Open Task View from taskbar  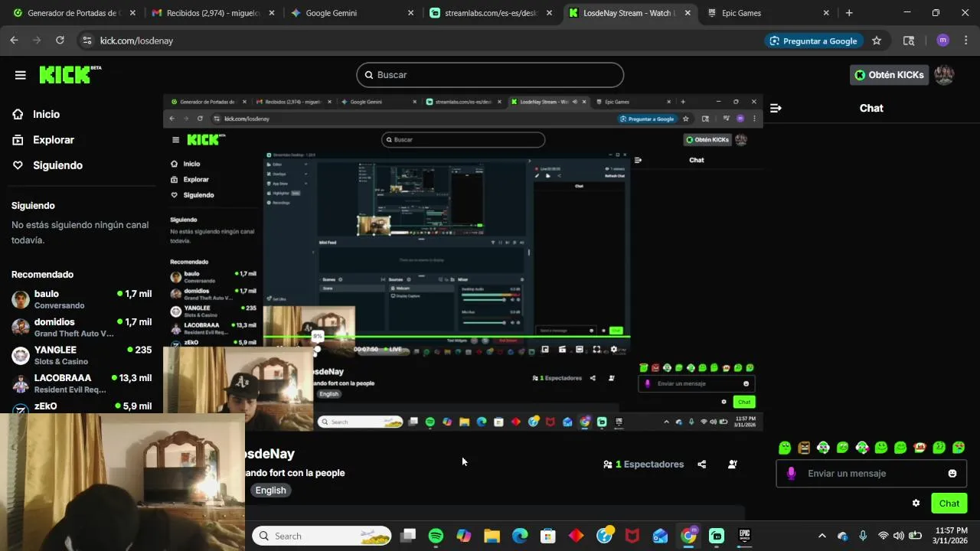(408, 536)
